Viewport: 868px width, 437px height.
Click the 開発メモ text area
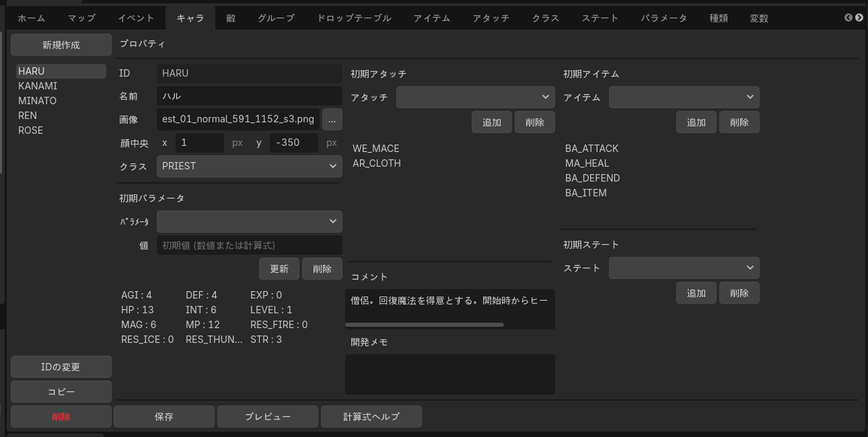pyautogui.click(x=450, y=374)
